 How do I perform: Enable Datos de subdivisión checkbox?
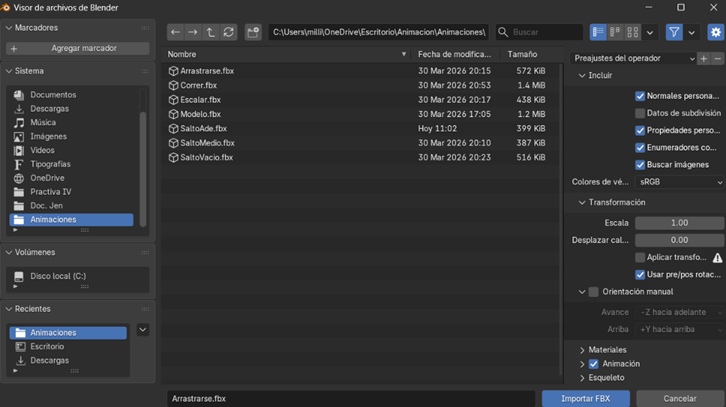click(x=640, y=113)
